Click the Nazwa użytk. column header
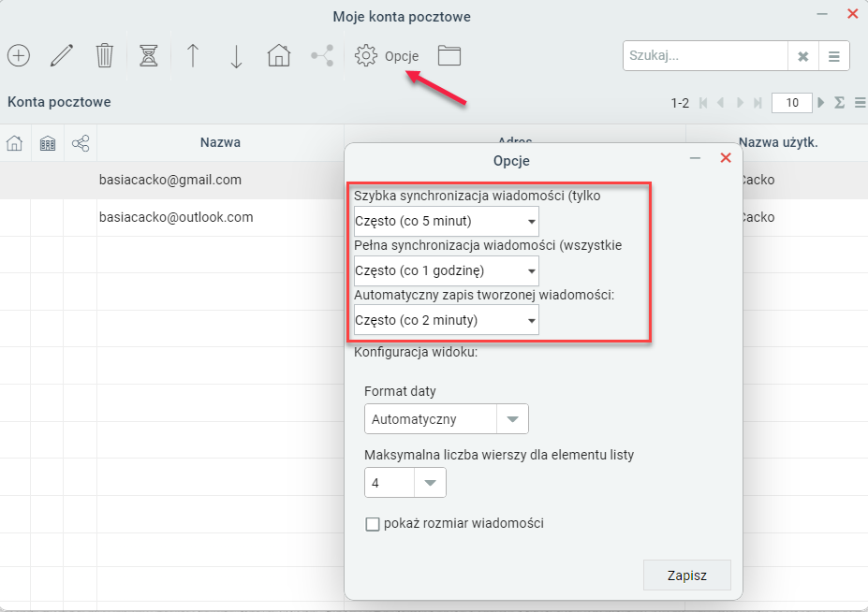 pyautogui.click(x=778, y=143)
